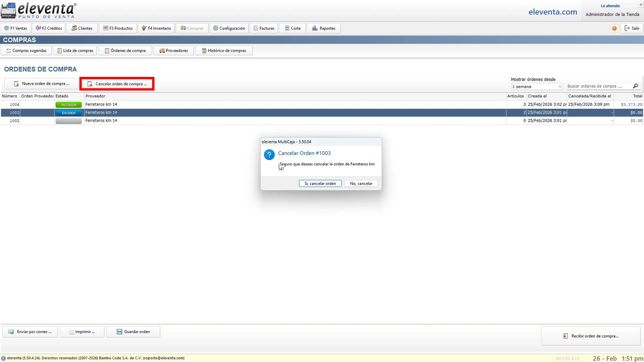Click Recibir orden de compra button
Screen dimensions: 644x362
pyautogui.click(x=590, y=336)
